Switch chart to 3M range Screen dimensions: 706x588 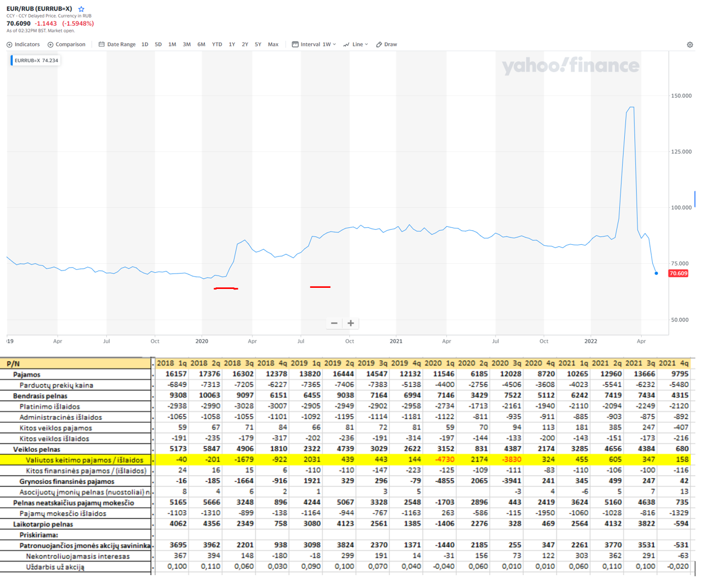pyautogui.click(x=187, y=44)
